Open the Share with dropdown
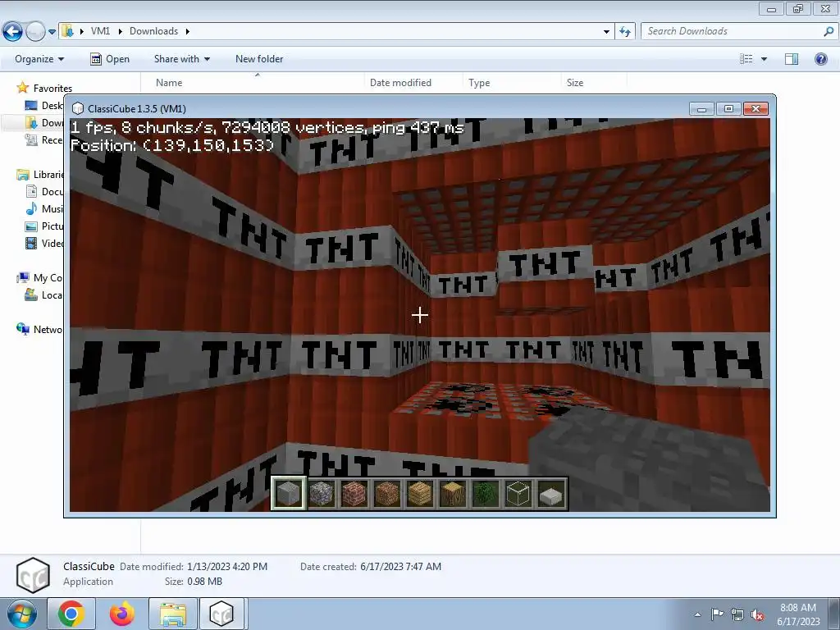Screen dimensions: 840x630 [182, 59]
